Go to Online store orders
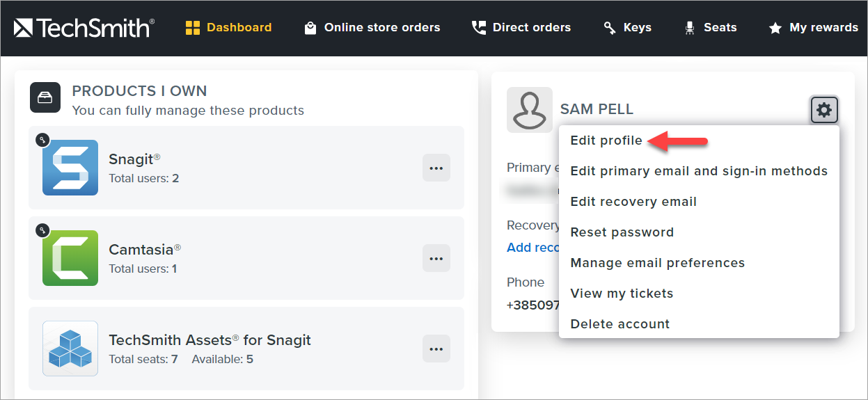Screen dimensions: 868x400 click(372, 28)
